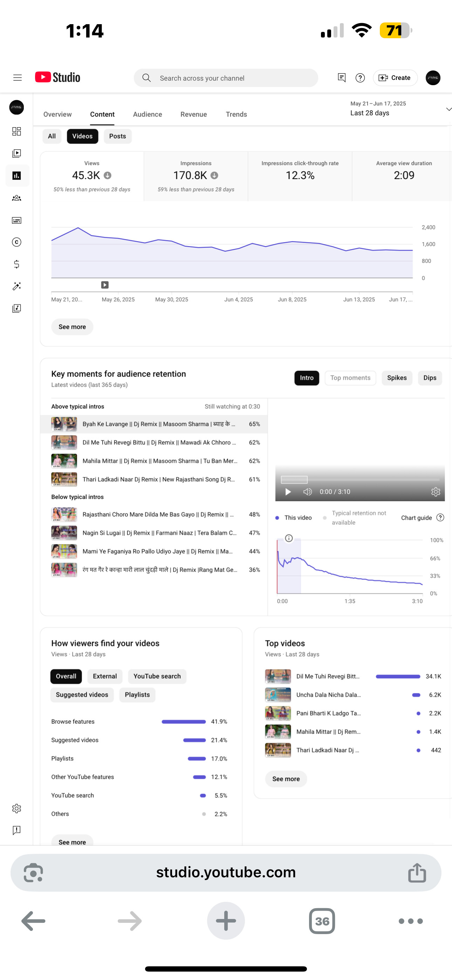Select the YouTube search traffic chip
The height and width of the screenshot is (980, 452).
point(157,676)
